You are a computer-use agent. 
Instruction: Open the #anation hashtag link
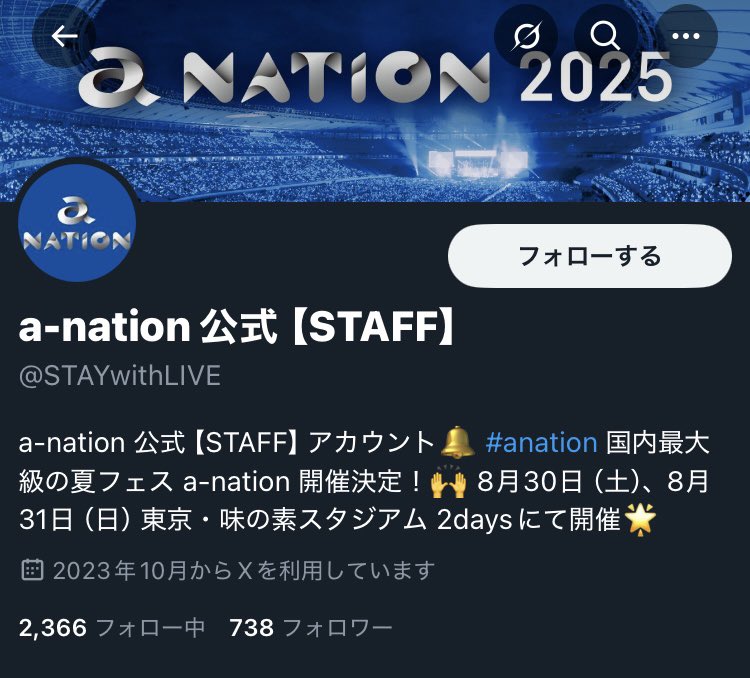click(541, 443)
